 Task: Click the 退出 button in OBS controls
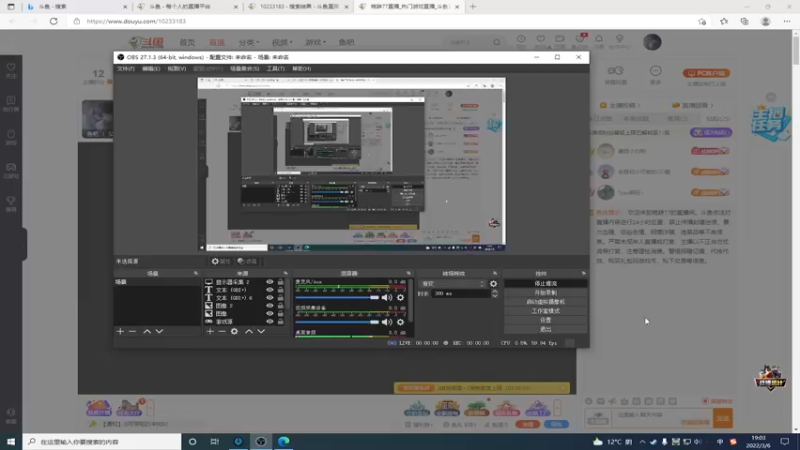tap(545, 330)
